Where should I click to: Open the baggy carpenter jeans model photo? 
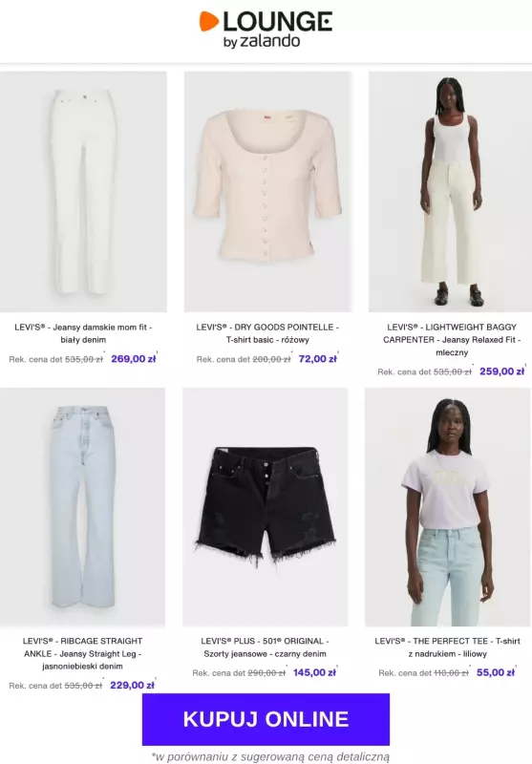[x=450, y=192]
